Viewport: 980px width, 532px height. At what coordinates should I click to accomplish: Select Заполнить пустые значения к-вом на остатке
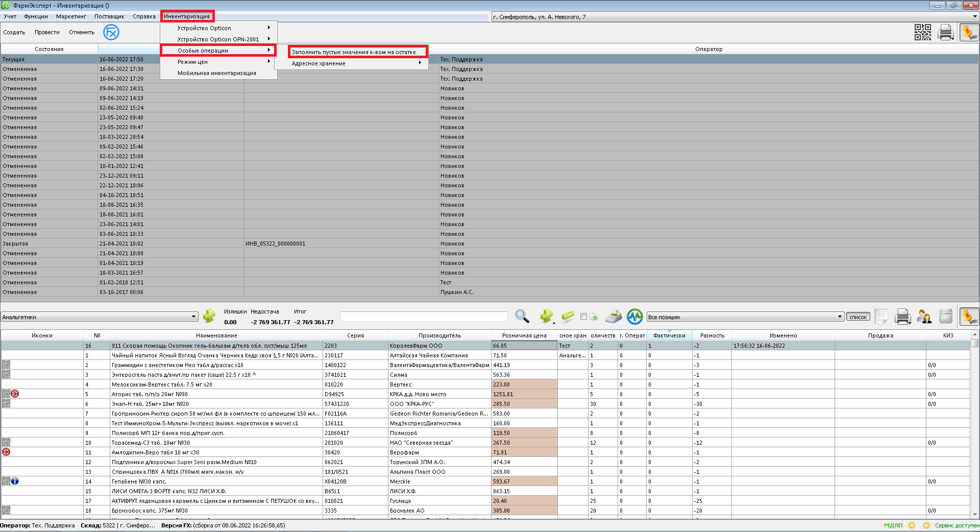(x=354, y=52)
